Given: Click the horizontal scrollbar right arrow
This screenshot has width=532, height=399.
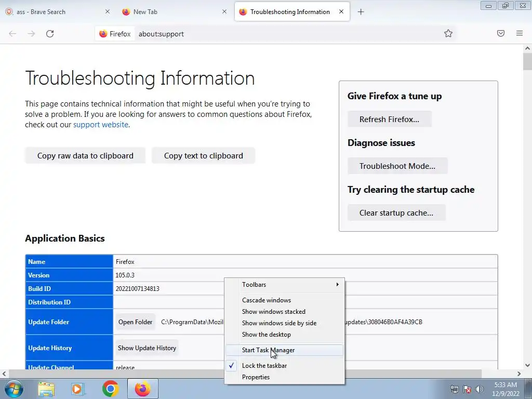Looking at the screenshot, I should tap(519, 374).
